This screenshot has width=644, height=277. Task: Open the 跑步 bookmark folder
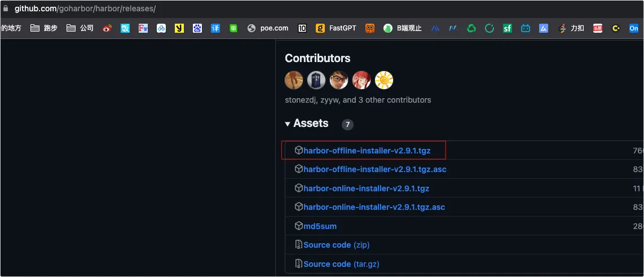coord(44,28)
